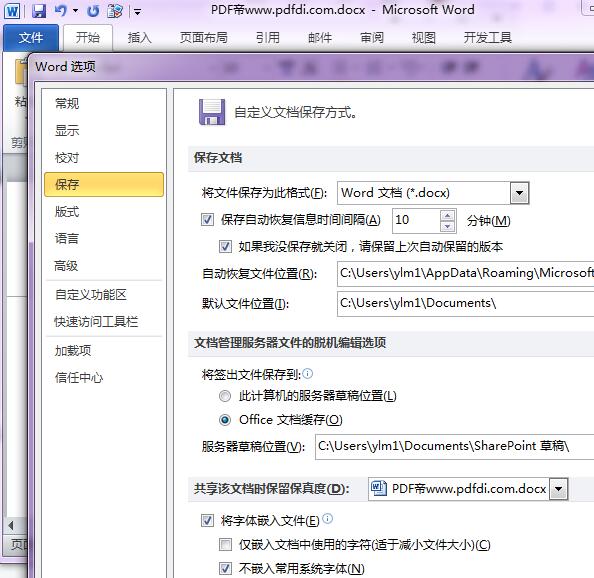Select 此计算机的服务器草稿位置 radio button

click(x=225, y=396)
